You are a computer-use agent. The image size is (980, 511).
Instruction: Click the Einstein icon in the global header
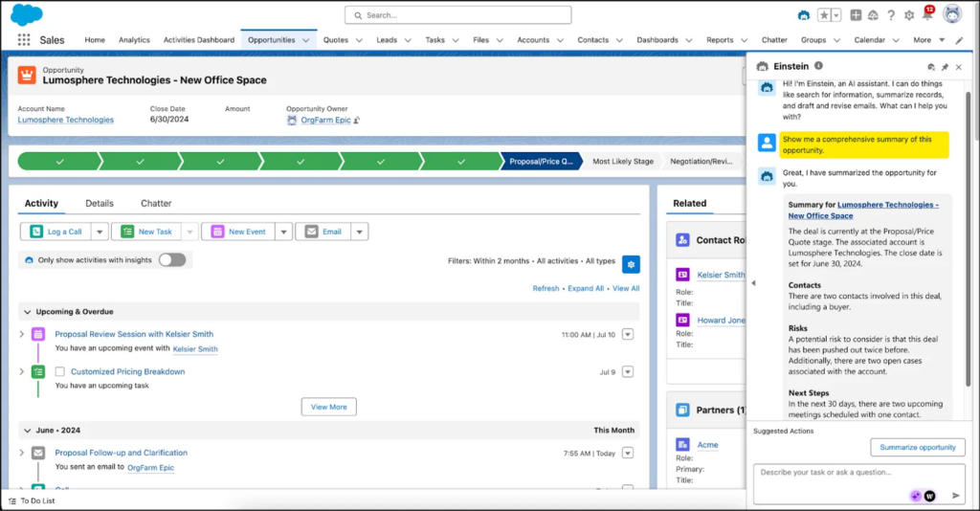pos(804,15)
